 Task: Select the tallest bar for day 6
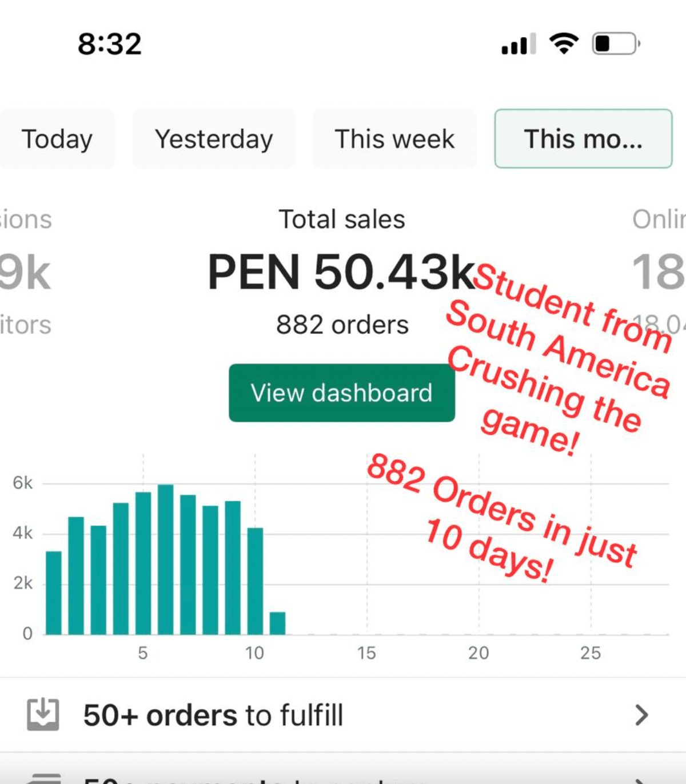point(166,559)
